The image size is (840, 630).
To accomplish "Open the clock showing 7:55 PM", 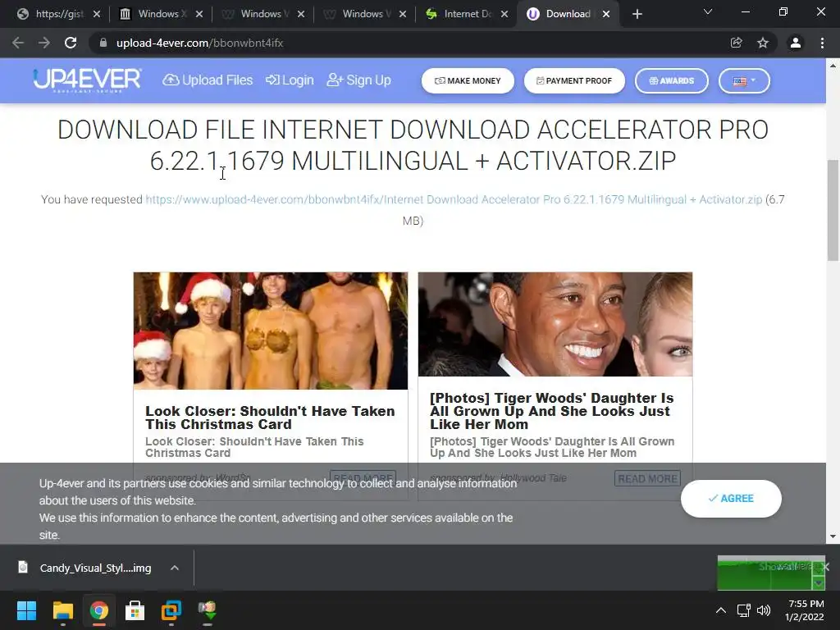I will click(805, 610).
